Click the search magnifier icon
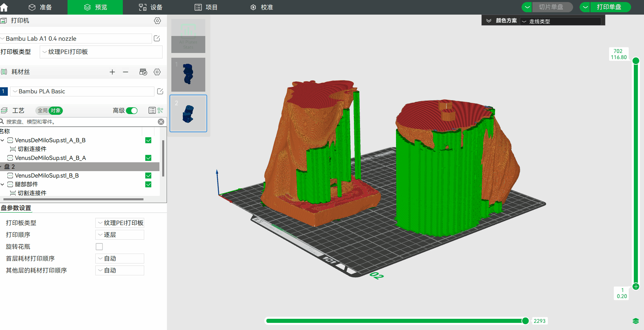 coord(2,122)
